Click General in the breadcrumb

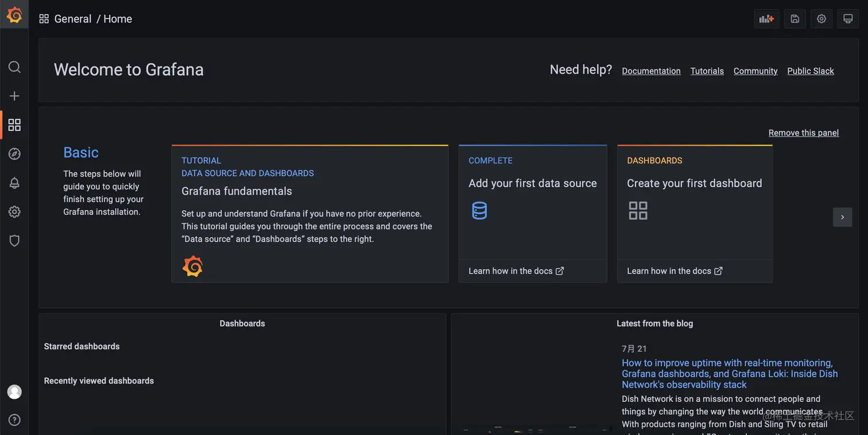click(73, 19)
